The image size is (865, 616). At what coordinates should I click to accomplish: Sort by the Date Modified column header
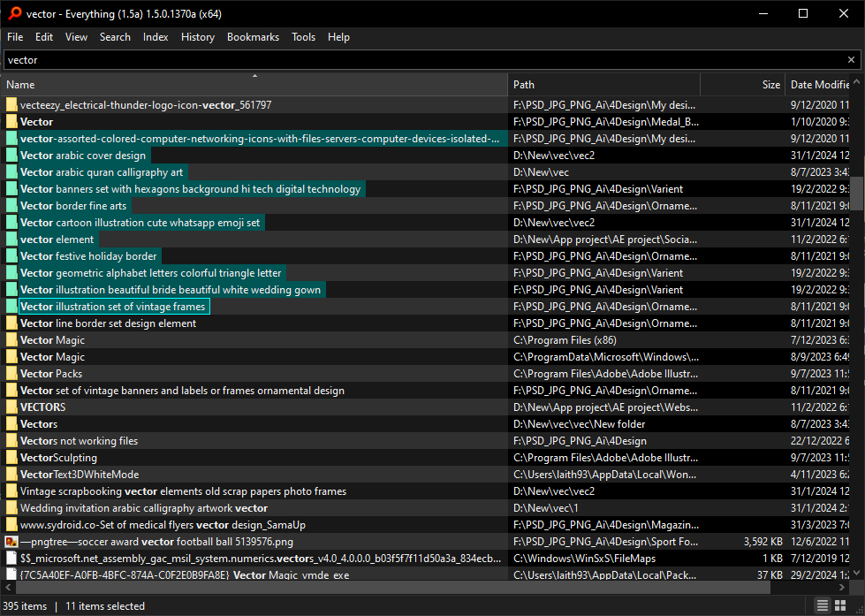(x=819, y=85)
